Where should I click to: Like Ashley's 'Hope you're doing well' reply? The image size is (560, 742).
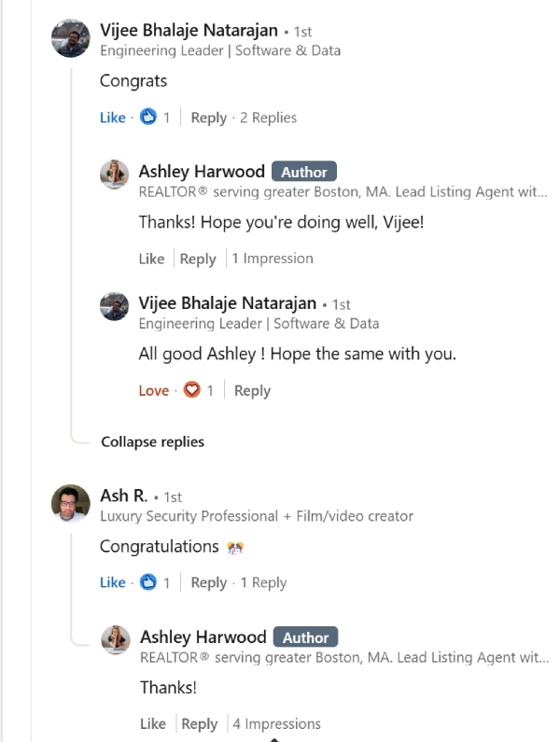(x=151, y=259)
